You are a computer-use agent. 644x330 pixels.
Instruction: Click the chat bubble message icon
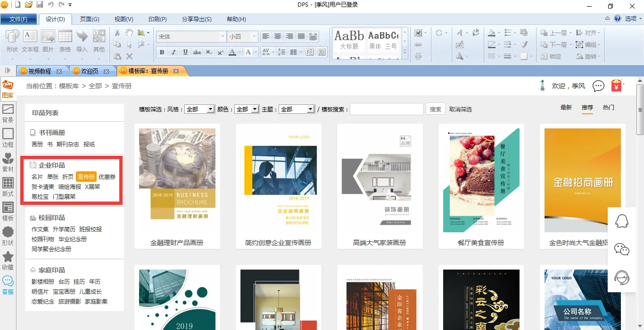pyautogui.click(x=598, y=86)
